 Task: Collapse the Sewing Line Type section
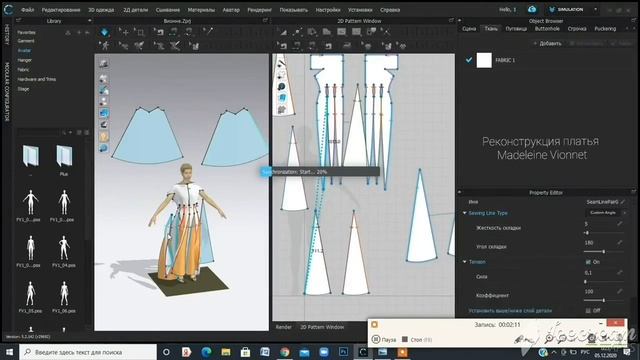[x=465, y=213]
